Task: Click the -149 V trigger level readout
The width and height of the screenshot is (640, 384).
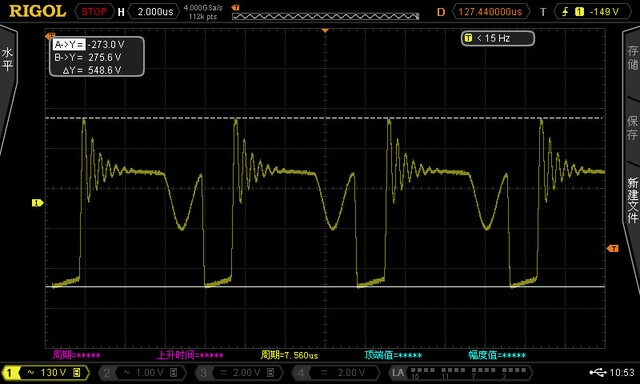Action: pos(604,11)
